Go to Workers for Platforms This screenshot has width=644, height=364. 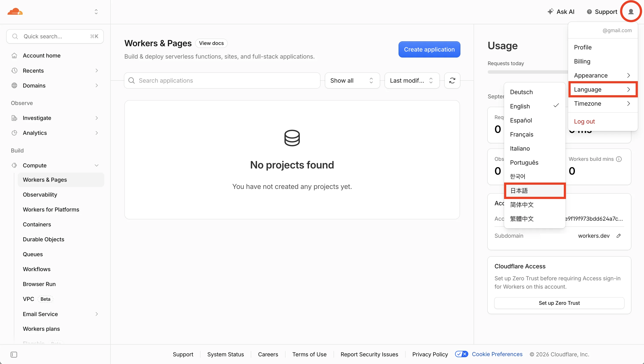(51, 210)
